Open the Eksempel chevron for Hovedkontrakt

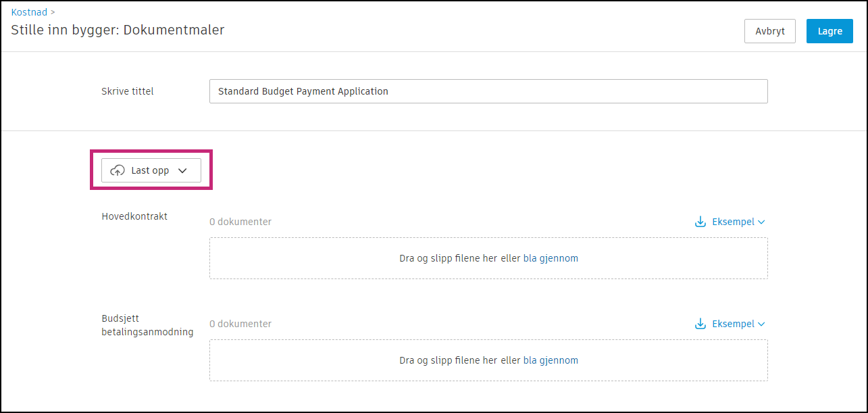click(761, 222)
